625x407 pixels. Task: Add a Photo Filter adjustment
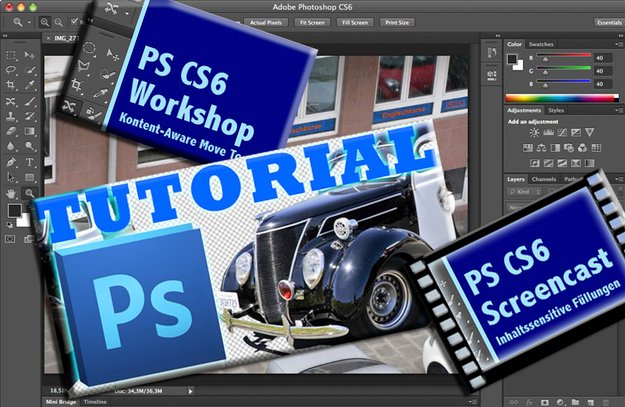pyautogui.click(x=569, y=148)
